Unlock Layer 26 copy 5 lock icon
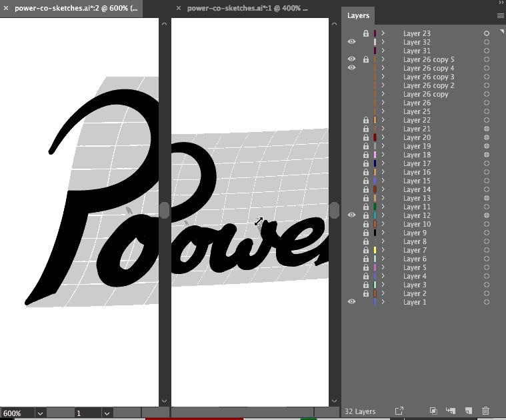The height and width of the screenshot is (420, 506). coord(365,59)
